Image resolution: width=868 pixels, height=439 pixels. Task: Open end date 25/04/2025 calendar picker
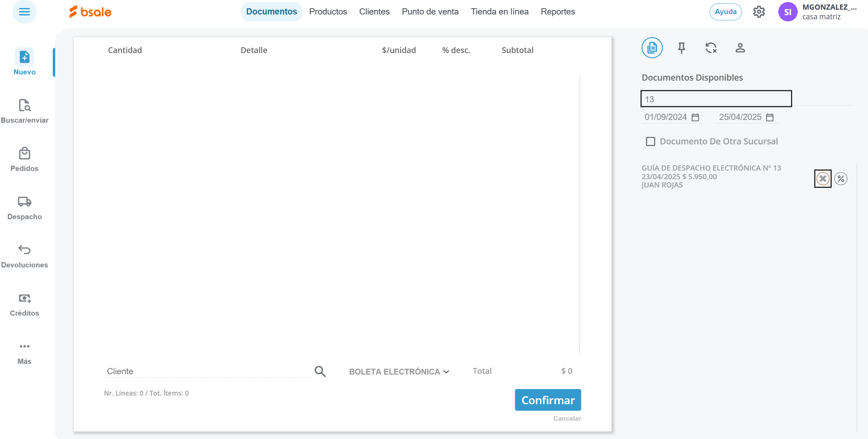pyautogui.click(x=770, y=118)
